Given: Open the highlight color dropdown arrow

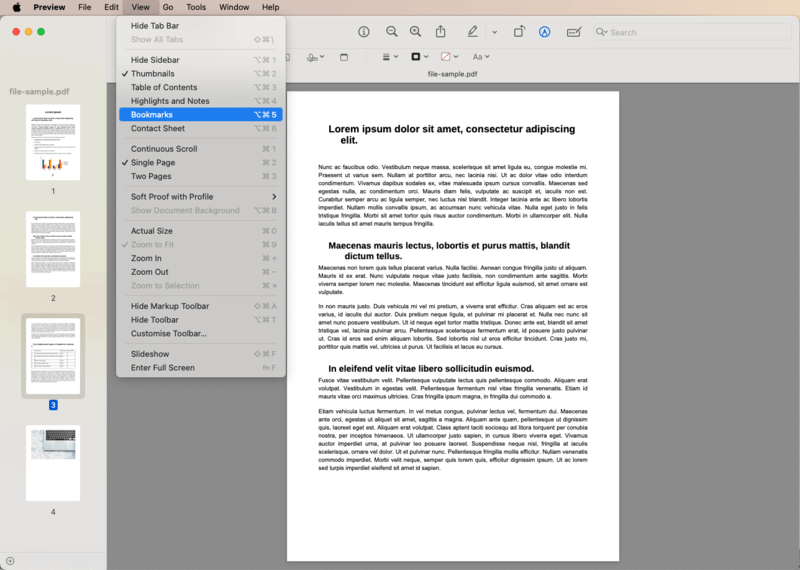Looking at the screenshot, I should [494, 32].
